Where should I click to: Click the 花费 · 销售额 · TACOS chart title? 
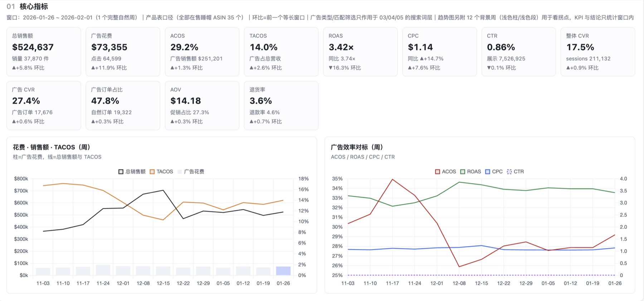[x=52, y=147]
